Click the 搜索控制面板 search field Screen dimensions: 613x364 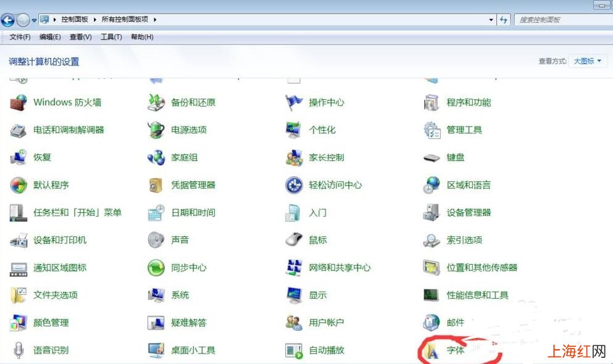563,20
